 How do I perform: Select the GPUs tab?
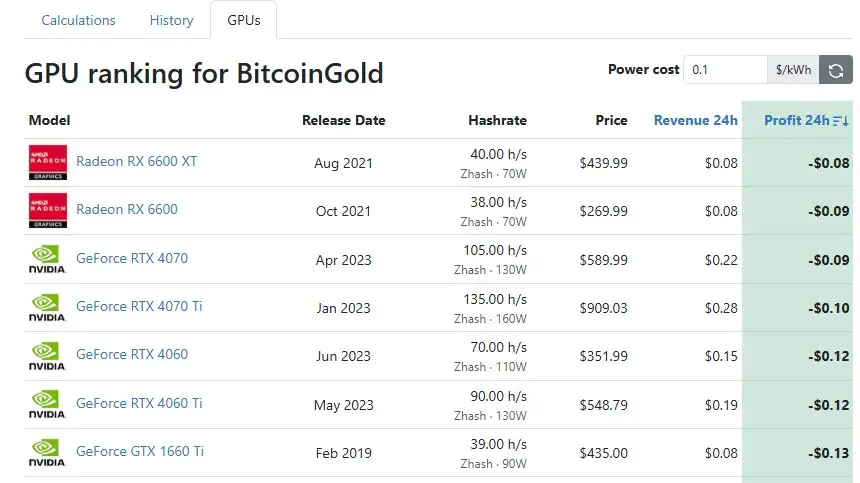[x=244, y=20]
